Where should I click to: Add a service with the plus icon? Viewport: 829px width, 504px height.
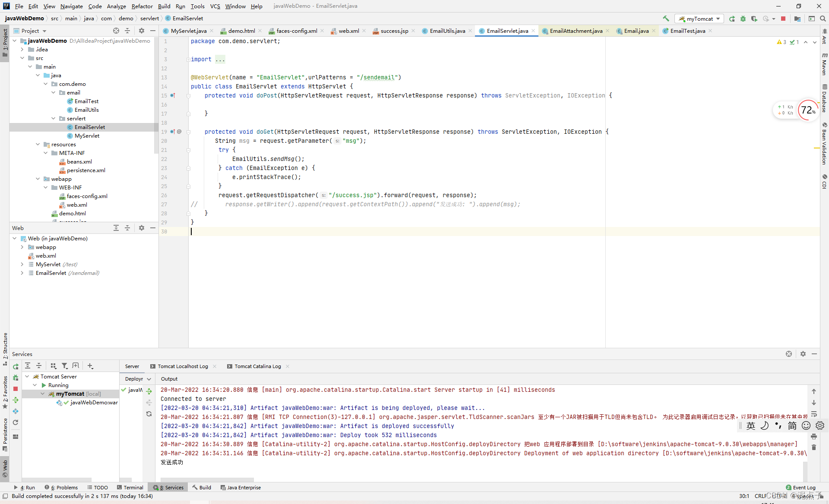[90, 365]
